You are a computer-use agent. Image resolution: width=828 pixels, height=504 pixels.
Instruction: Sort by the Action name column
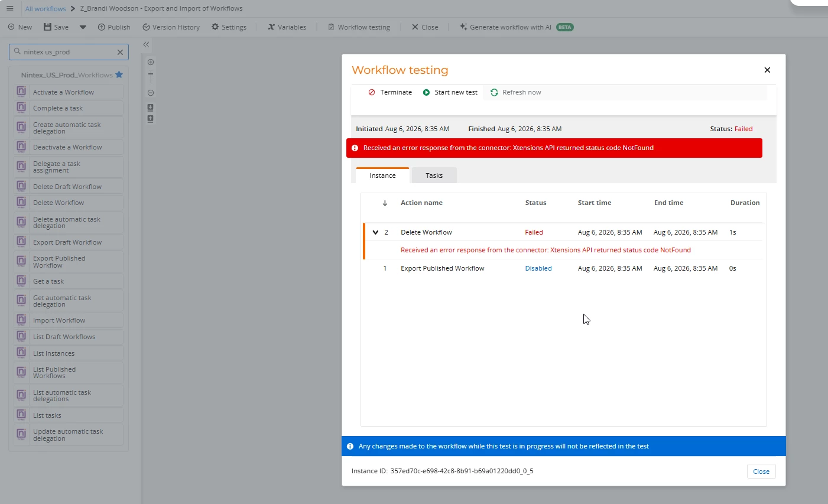[421, 203]
